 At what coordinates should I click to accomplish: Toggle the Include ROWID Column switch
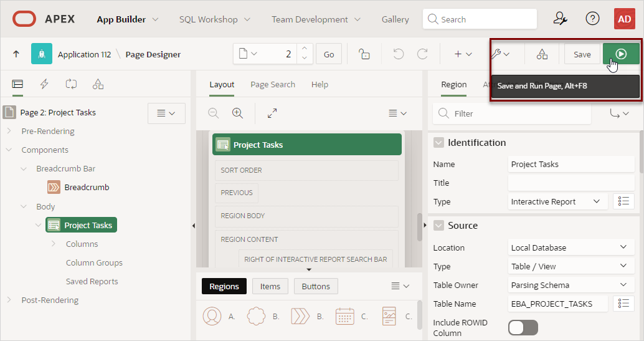[523, 328]
